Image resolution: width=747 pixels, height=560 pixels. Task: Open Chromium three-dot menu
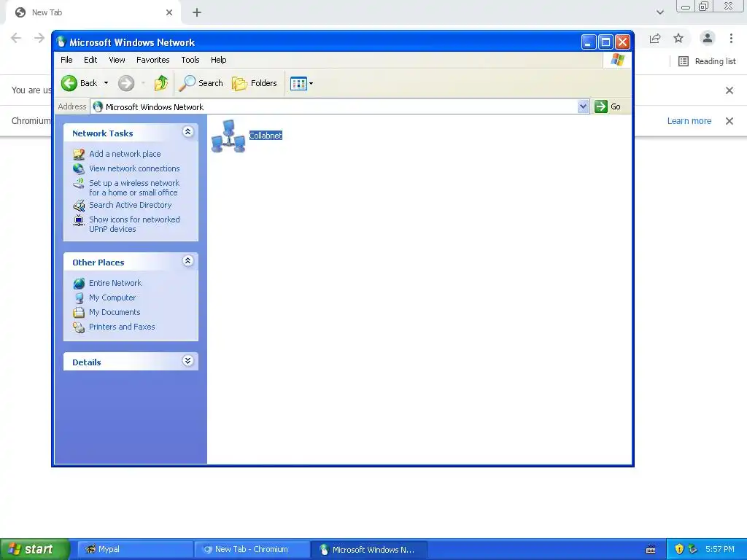pos(731,38)
